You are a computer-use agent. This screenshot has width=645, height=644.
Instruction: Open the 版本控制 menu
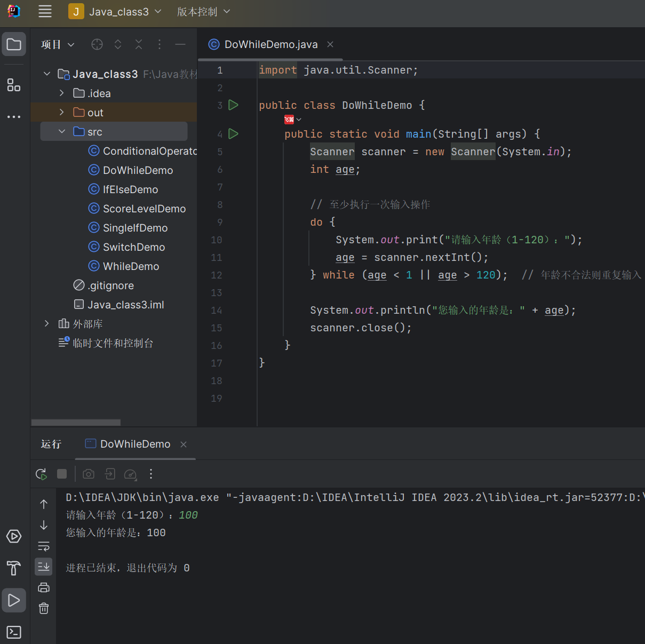point(203,12)
